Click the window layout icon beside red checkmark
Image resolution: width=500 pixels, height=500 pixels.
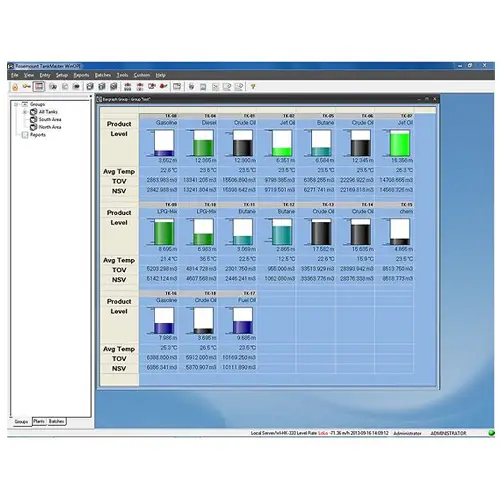coord(177,87)
